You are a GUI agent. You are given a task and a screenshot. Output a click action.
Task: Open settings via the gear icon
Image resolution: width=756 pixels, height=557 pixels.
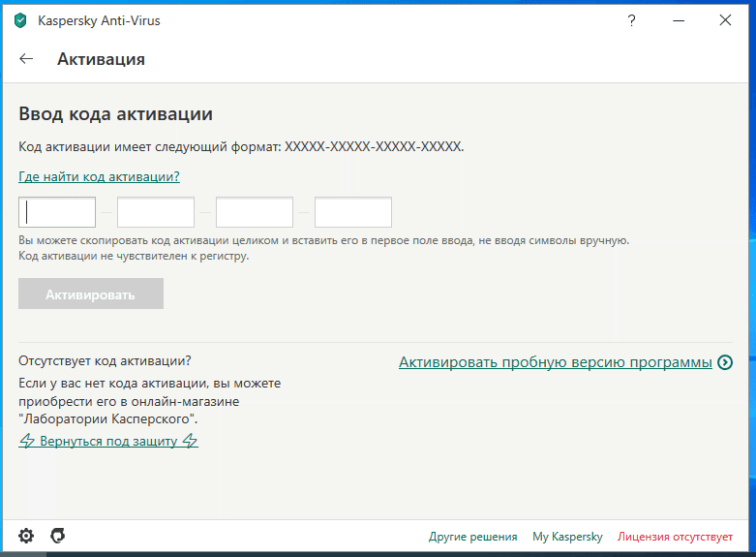pos(26,536)
